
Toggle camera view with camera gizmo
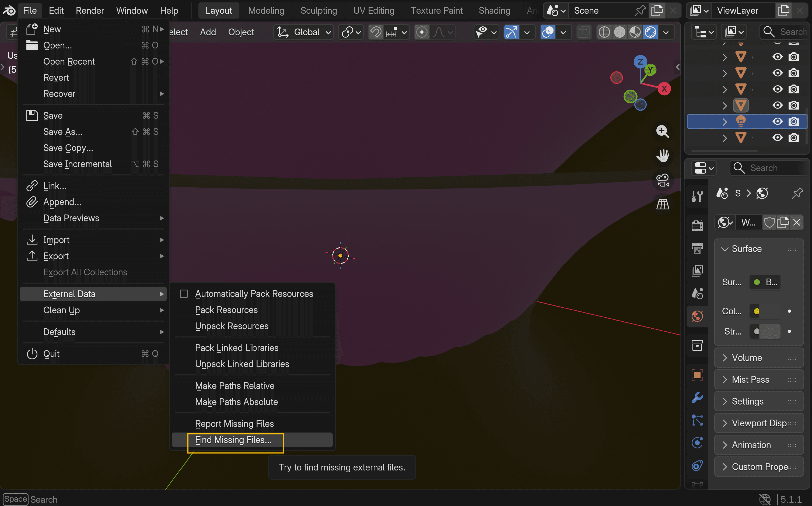click(662, 180)
